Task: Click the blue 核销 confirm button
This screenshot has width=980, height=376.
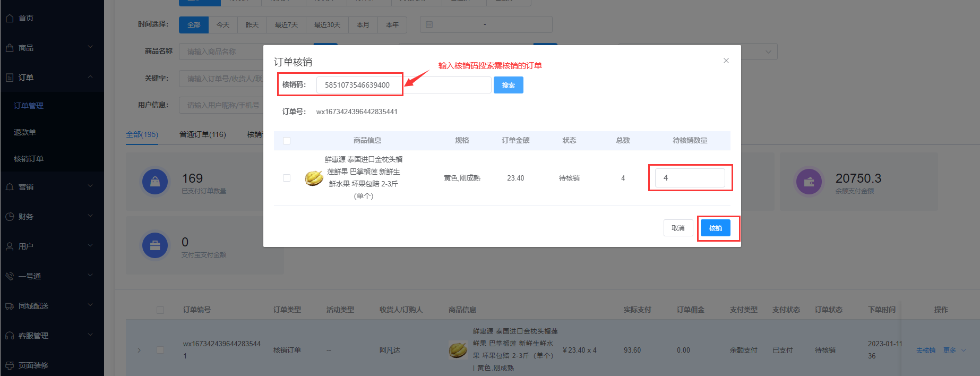Action: point(715,228)
